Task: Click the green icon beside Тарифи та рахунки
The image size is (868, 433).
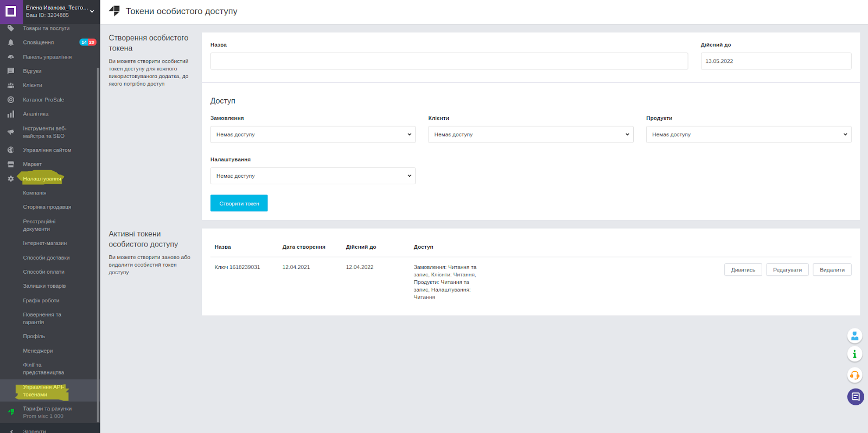Action: coord(11,412)
